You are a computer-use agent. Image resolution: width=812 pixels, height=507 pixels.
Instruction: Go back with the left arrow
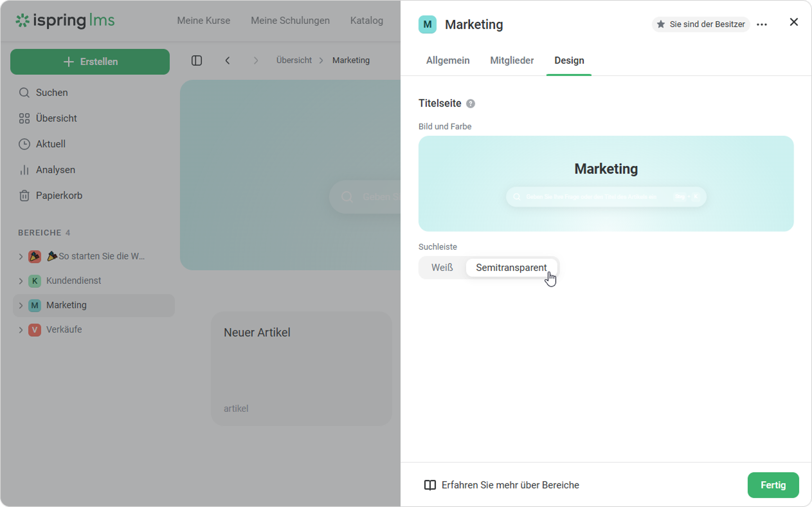(228, 60)
